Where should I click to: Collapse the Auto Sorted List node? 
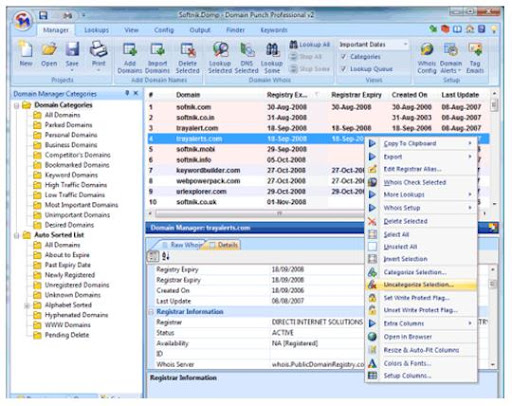[17, 236]
